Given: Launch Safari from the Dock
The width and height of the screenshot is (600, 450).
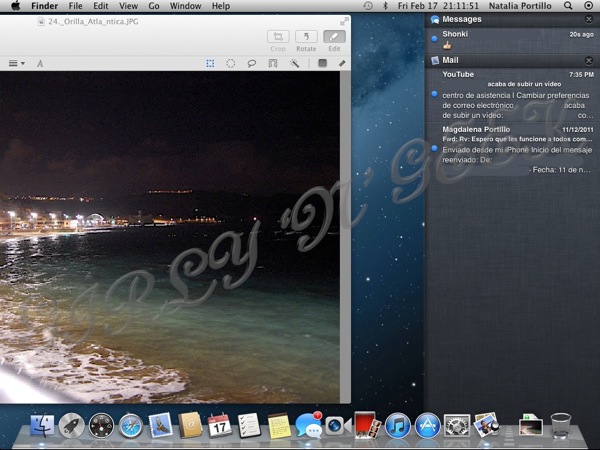Looking at the screenshot, I should pos(130,426).
